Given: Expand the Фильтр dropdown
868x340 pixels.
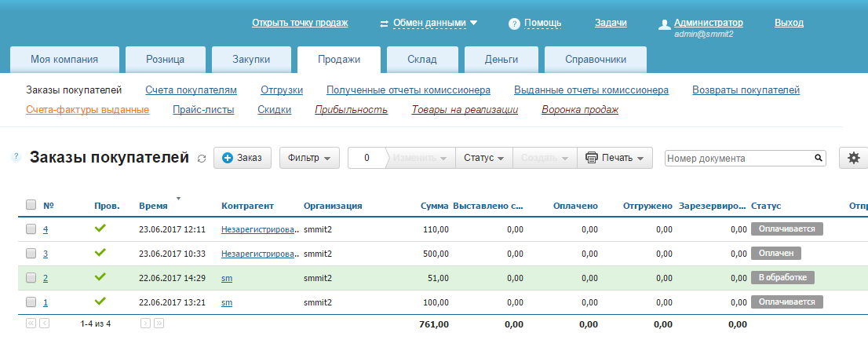Looking at the screenshot, I should 308,158.
